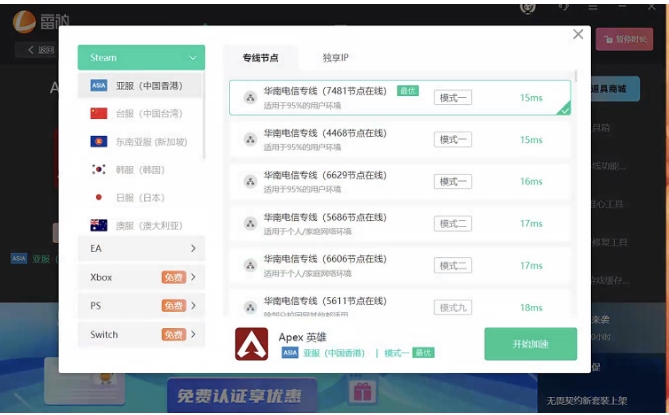The height and width of the screenshot is (415, 669).
Task: Click the 最优 badge in bottom bar
Action: 423,353
